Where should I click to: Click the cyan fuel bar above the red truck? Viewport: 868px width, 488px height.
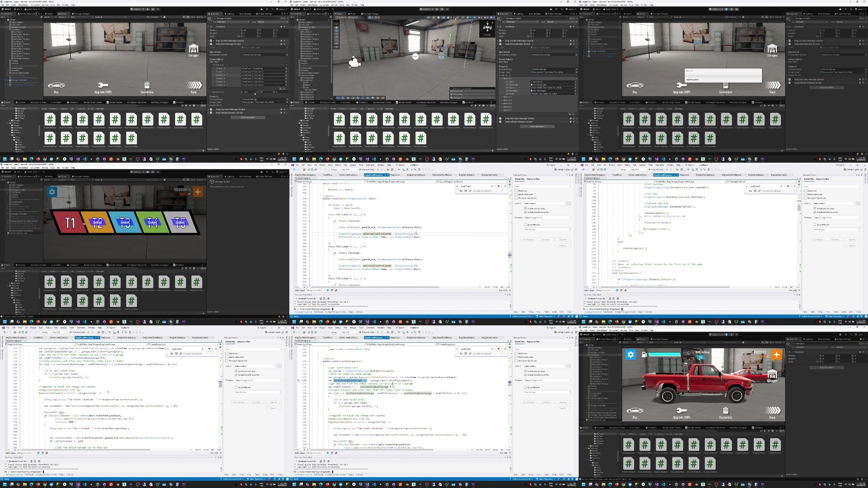pos(665,354)
